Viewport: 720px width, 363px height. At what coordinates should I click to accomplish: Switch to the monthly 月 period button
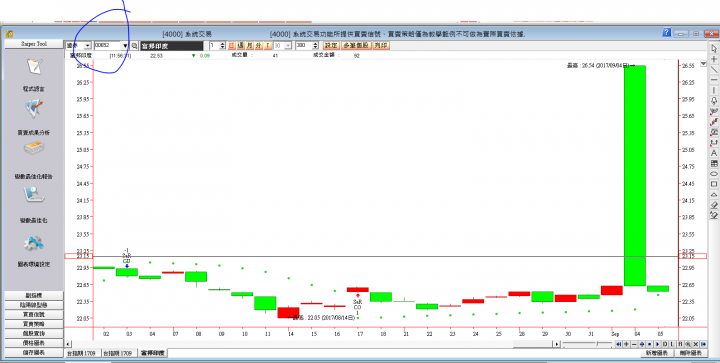point(249,45)
